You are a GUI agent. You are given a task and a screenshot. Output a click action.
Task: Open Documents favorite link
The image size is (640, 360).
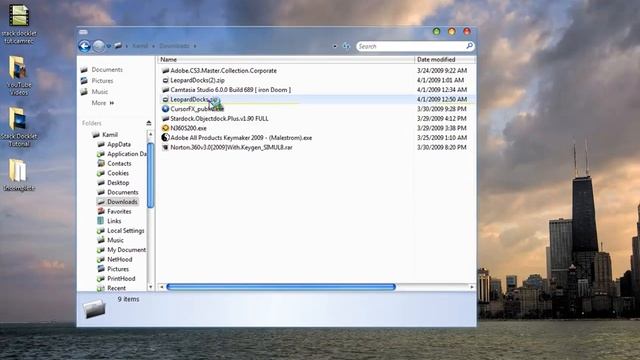click(107, 70)
